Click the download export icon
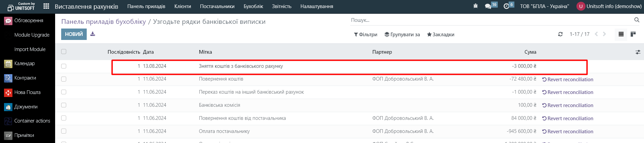Screen dimensions: 644x143 [93, 34]
